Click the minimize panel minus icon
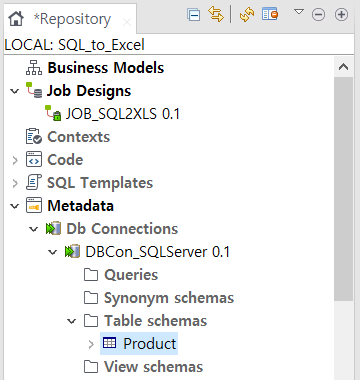Screen dimensions: 360x380 pyautogui.click(x=318, y=15)
